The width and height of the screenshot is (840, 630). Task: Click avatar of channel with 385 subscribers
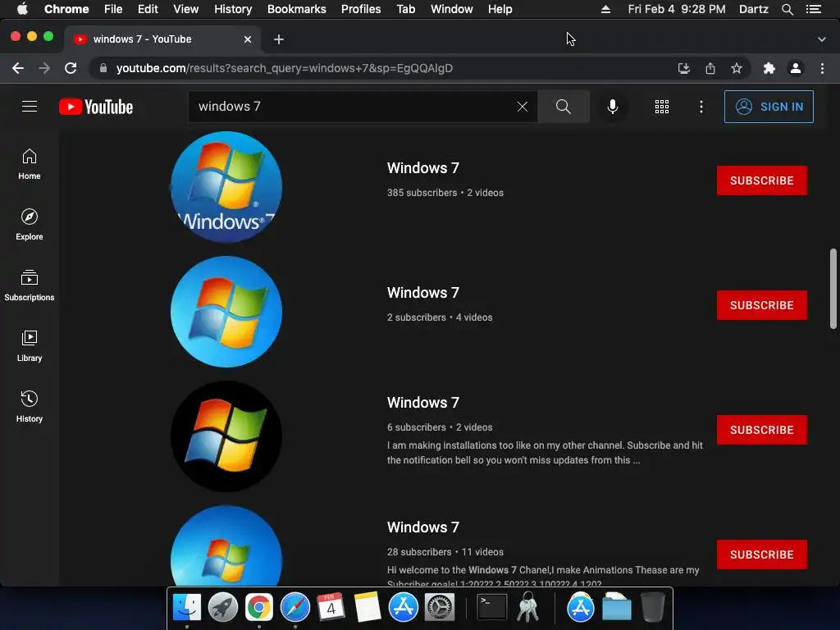click(226, 187)
